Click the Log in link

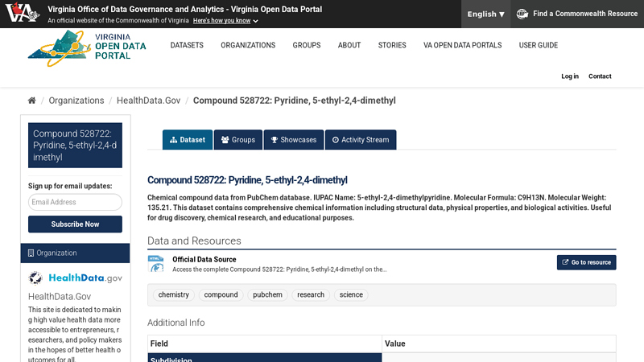click(570, 76)
